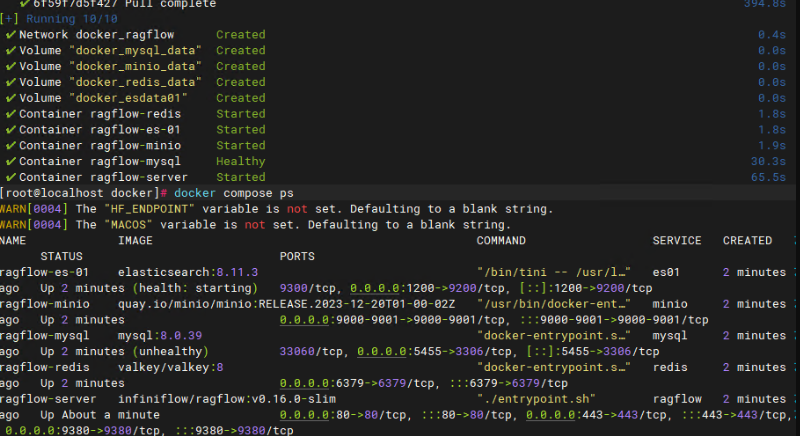The height and width of the screenshot is (436, 800).
Task: Click the port mapping "0.0.0.0:5455->3306/tcp"
Action: coord(435,351)
